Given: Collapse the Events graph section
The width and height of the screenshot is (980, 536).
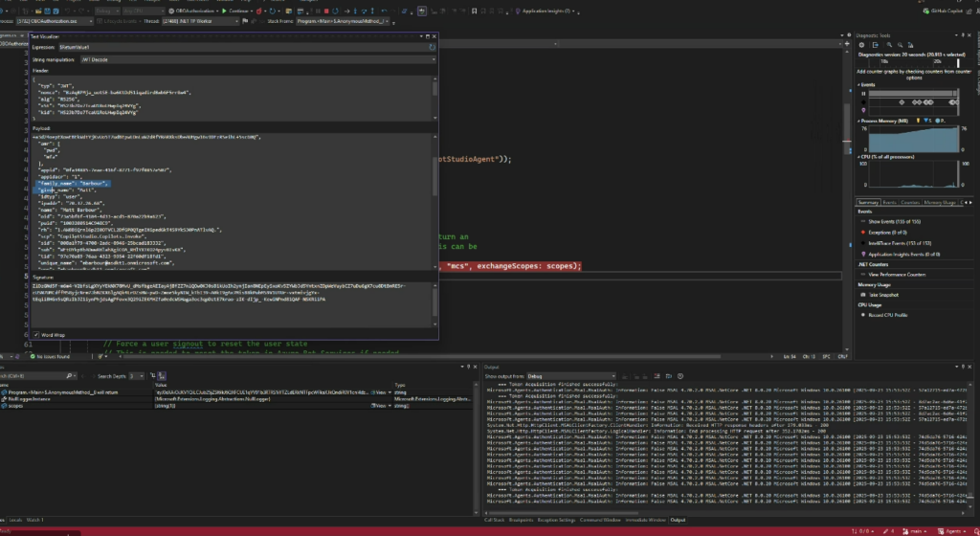Looking at the screenshot, I should (858, 84).
